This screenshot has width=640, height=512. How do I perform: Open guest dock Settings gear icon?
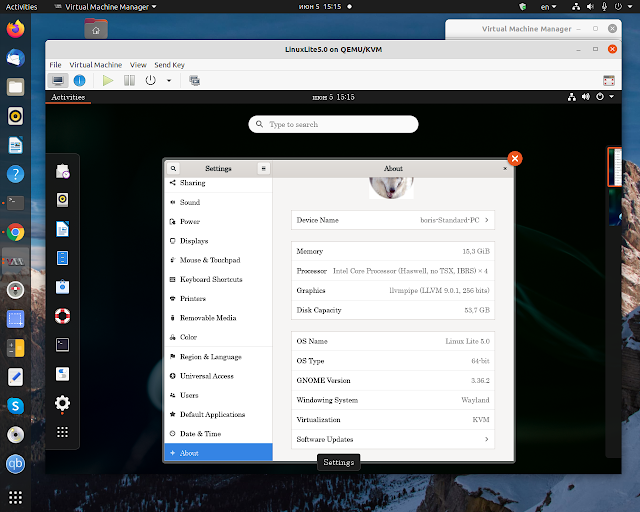pos(62,403)
